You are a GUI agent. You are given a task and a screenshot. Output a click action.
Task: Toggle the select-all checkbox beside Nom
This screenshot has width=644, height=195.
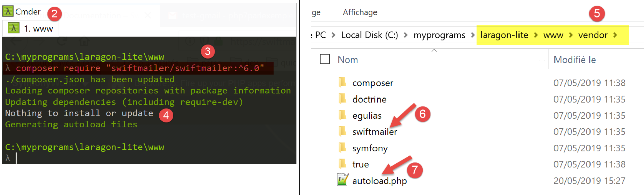coord(325,60)
